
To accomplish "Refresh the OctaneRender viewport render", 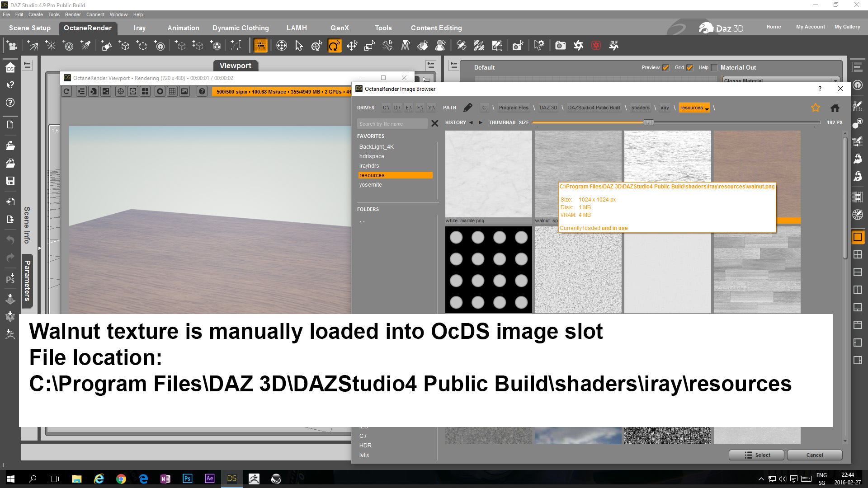I will click(66, 91).
